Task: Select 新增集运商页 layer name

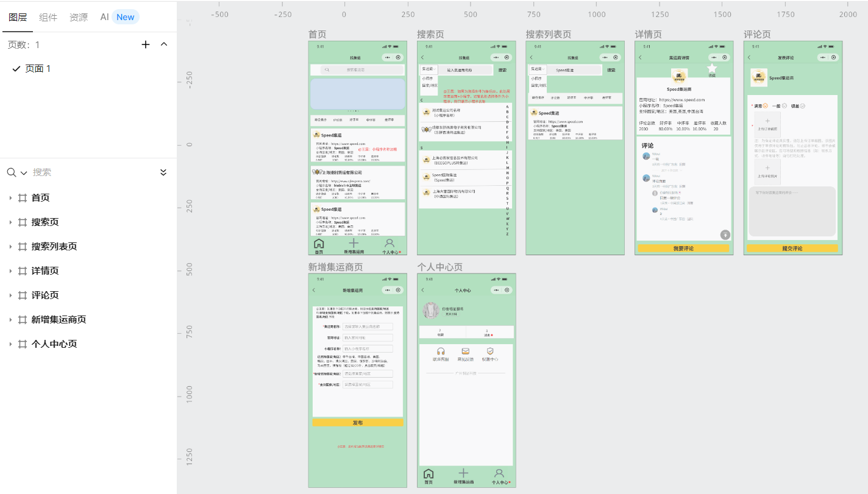Action: [x=59, y=320]
